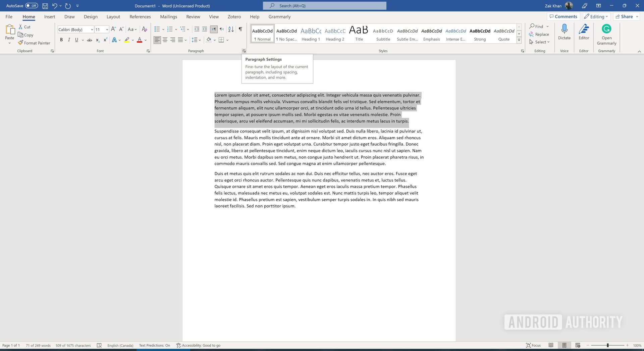Toggle Bold formatting
Image resolution: width=644 pixels, height=351 pixels.
(x=61, y=40)
